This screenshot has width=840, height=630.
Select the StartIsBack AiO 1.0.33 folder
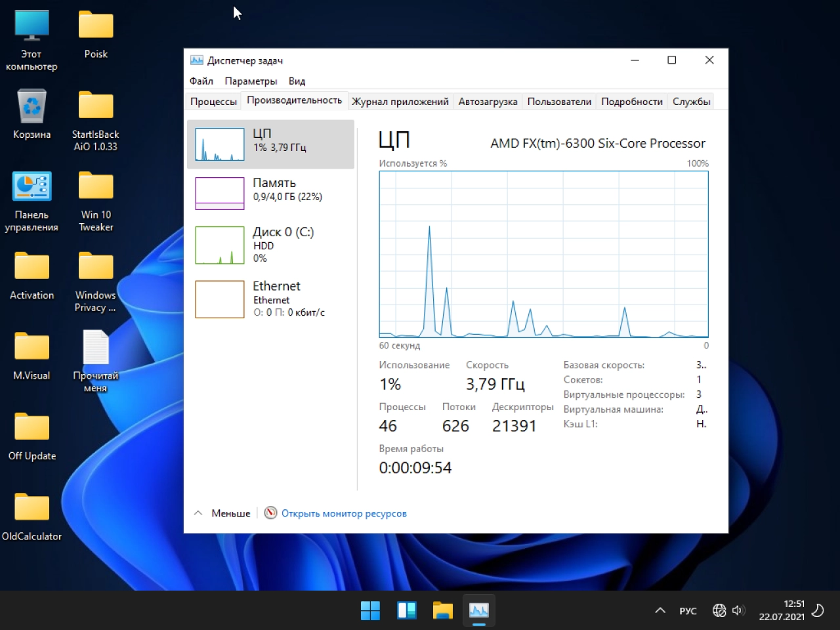click(x=96, y=121)
